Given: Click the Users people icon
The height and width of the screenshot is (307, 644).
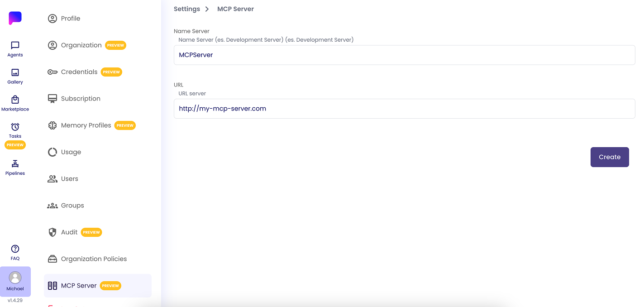Looking at the screenshot, I should (52, 179).
